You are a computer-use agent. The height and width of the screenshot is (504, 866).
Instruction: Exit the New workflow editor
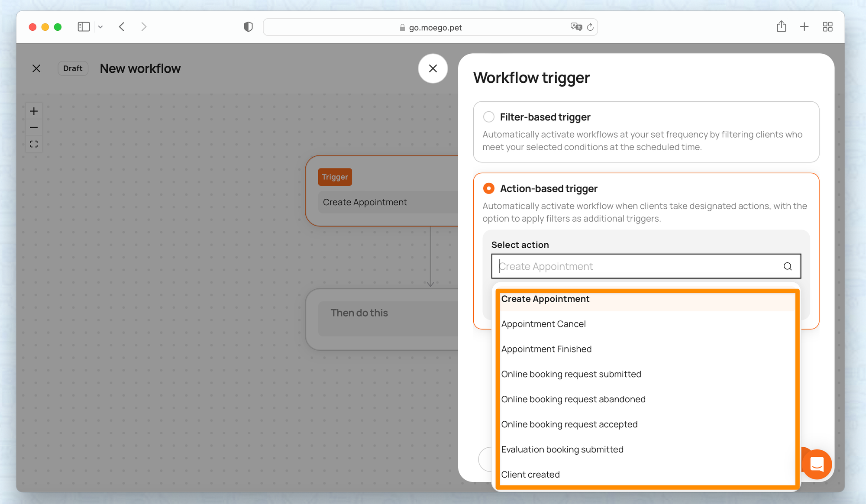pyautogui.click(x=36, y=68)
